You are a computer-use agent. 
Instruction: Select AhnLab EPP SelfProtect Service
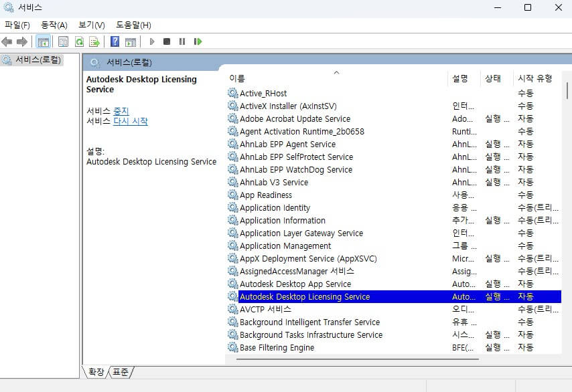394,157
